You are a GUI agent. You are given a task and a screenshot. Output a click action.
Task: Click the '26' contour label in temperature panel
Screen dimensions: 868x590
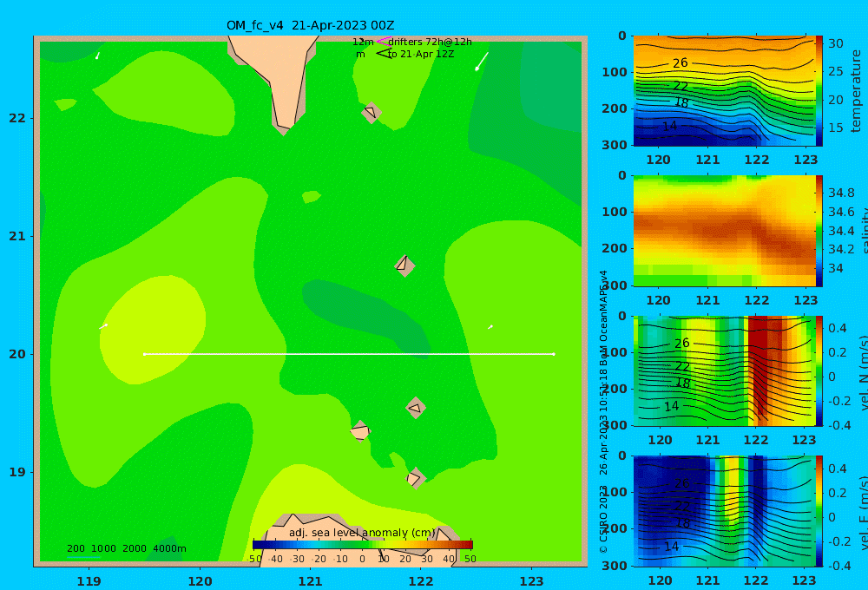point(681,63)
